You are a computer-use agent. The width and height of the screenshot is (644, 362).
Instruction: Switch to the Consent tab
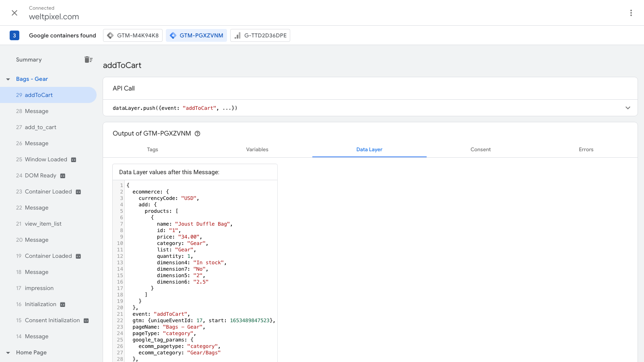pyautogui.click(x=481, y=149)
